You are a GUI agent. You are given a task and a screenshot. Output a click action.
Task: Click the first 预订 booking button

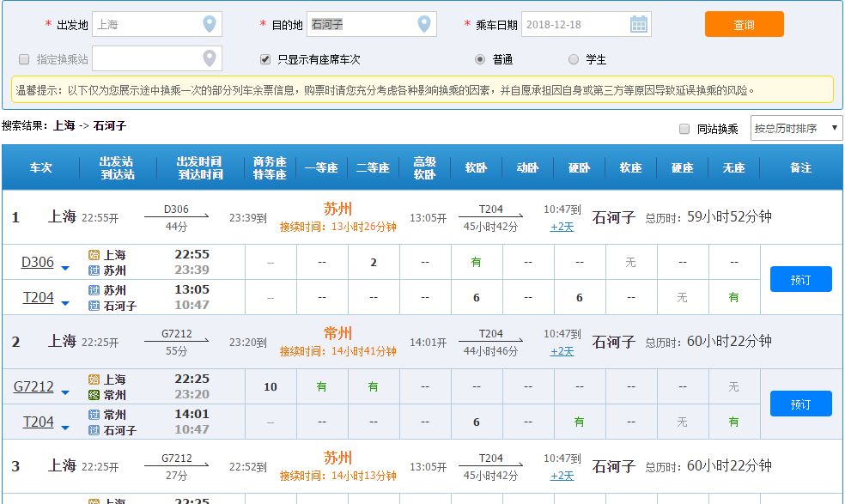tap(800, 278)
